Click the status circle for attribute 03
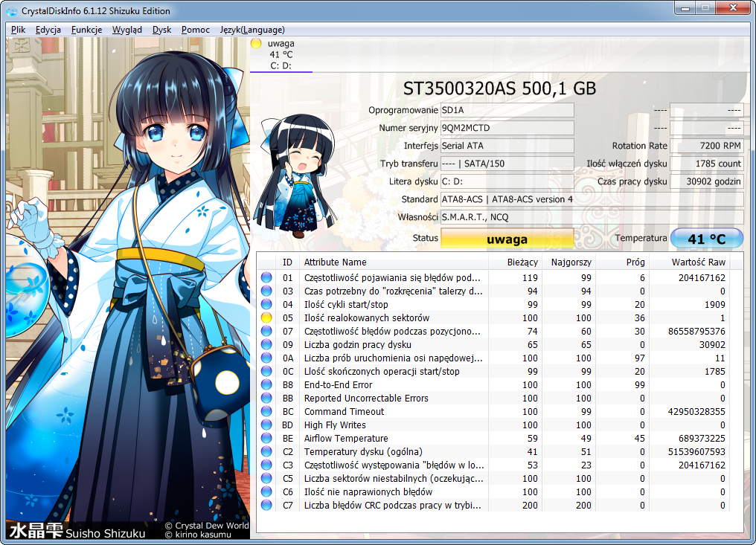This screenshot has width=756, height=545. pyautogui.click(x=266, y=291)
